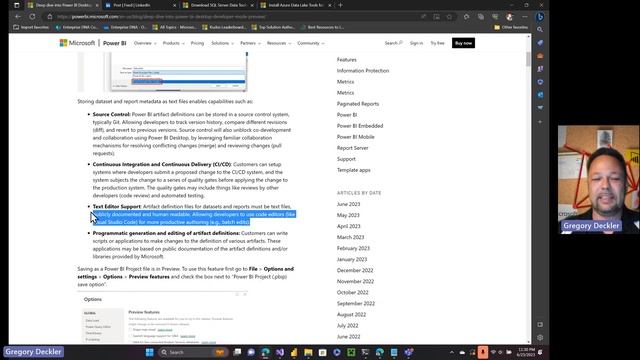Click the Try free link
This screenshot has width=640, height=360.
point(437,43)
